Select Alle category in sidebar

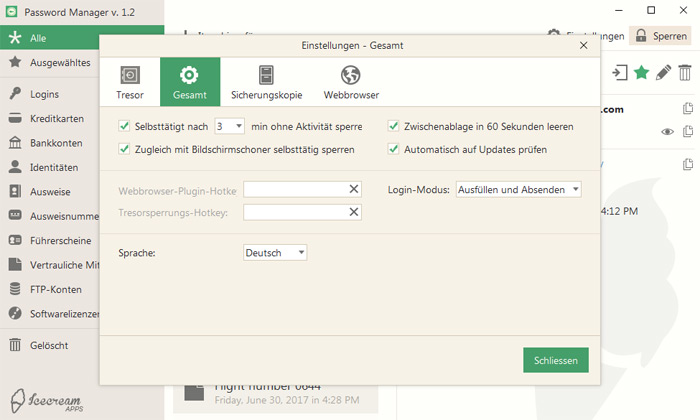pos(50,38)
